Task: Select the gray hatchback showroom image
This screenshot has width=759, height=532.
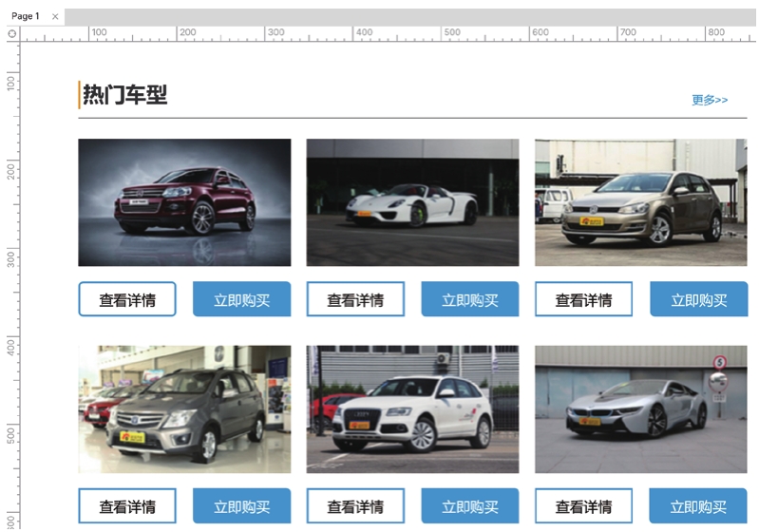Action: click(184, 409)
